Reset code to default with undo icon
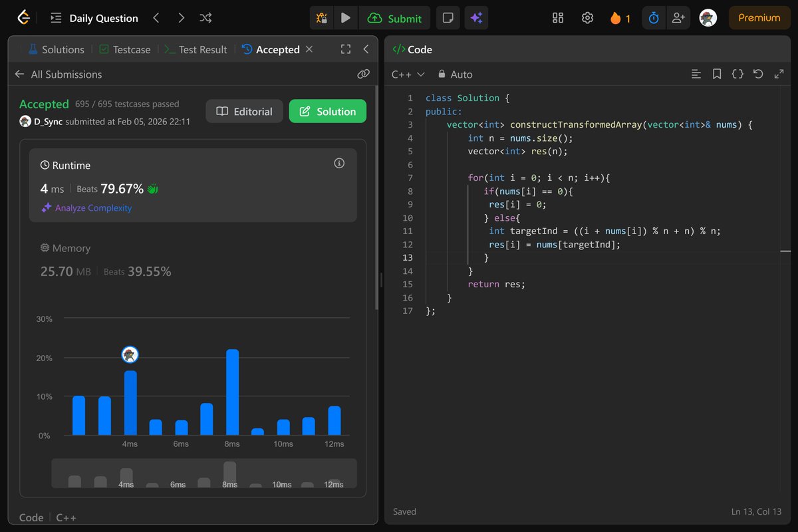Viewport: 798px width, 532px height. 758,74
